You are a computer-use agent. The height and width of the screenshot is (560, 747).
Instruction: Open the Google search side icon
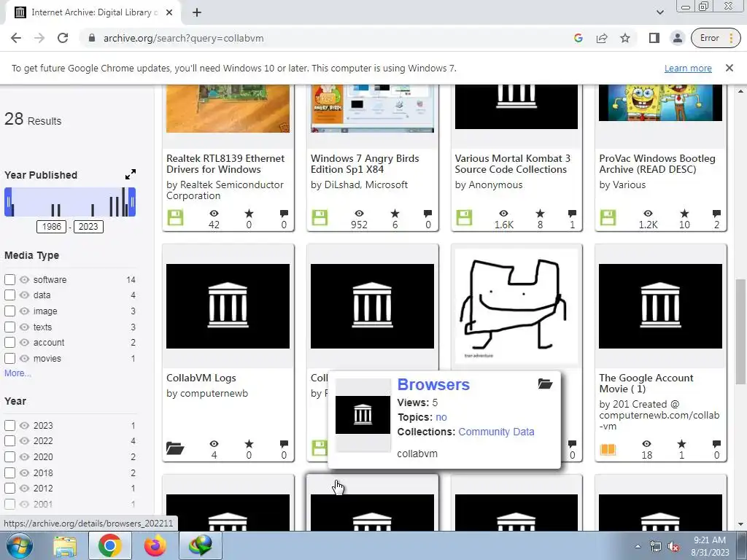578,38
